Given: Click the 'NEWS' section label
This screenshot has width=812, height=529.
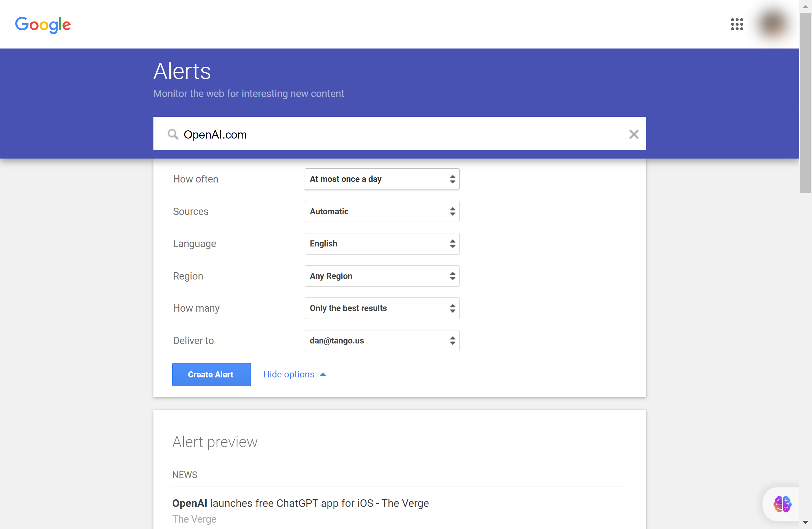Looking at the screenshot, I should (185, 475).
